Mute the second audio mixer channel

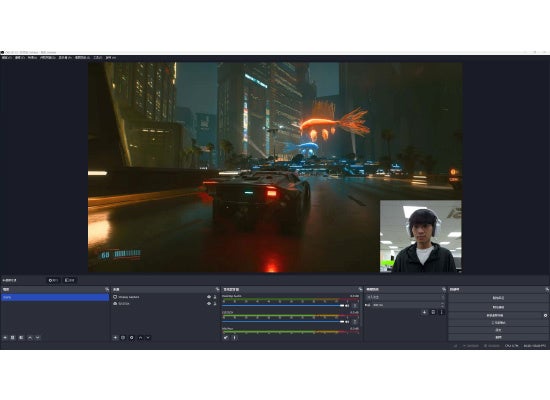(348, 321)
